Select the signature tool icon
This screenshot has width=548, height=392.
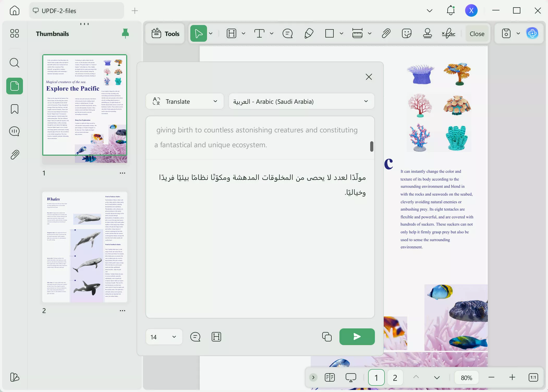[x=448, y=34]
